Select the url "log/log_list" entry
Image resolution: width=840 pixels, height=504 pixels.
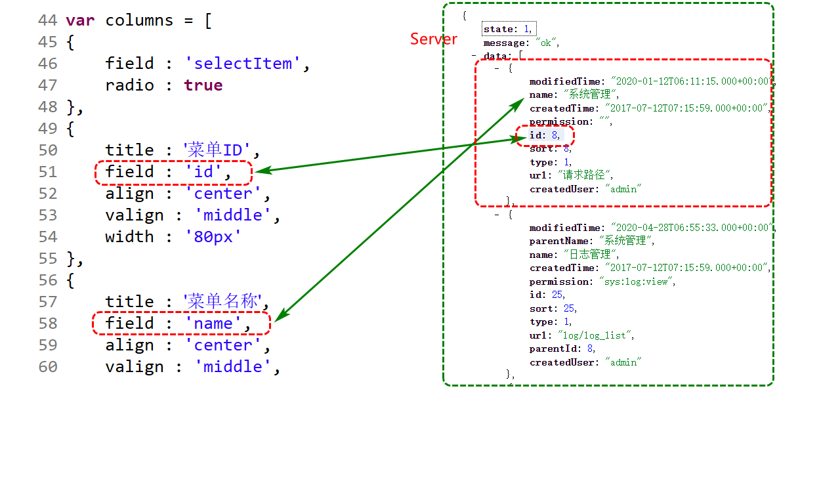click(583, 335)
